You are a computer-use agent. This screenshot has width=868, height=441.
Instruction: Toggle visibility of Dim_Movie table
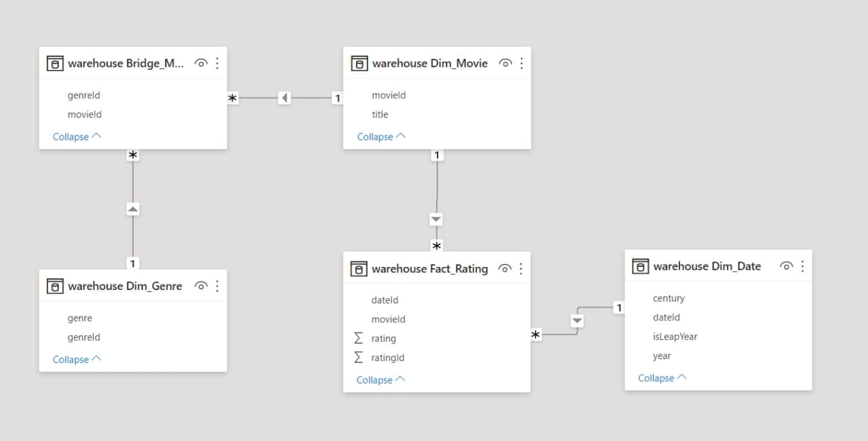tap(505, 63)
